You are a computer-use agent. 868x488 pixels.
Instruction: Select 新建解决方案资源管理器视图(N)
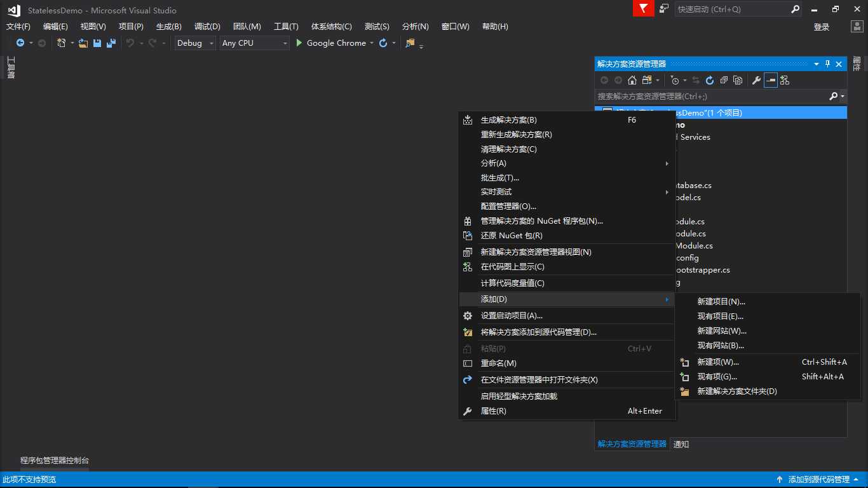[567, 252]
